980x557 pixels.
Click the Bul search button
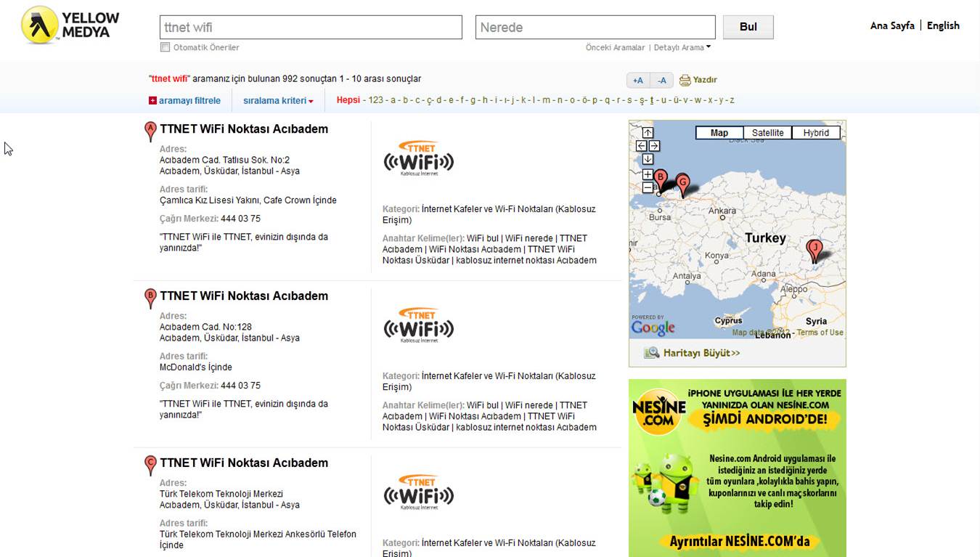point(748,27)
